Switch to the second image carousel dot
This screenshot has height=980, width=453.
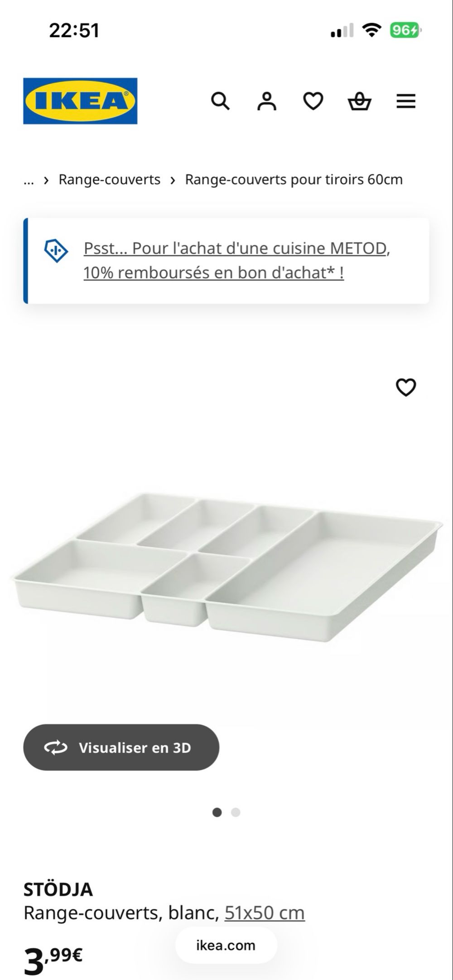[236, 813]
